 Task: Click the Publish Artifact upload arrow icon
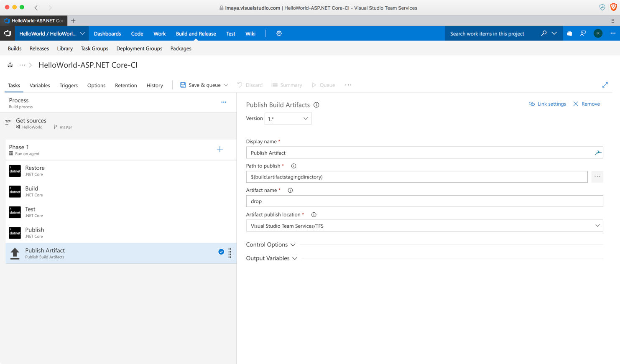tap(15, 253)
